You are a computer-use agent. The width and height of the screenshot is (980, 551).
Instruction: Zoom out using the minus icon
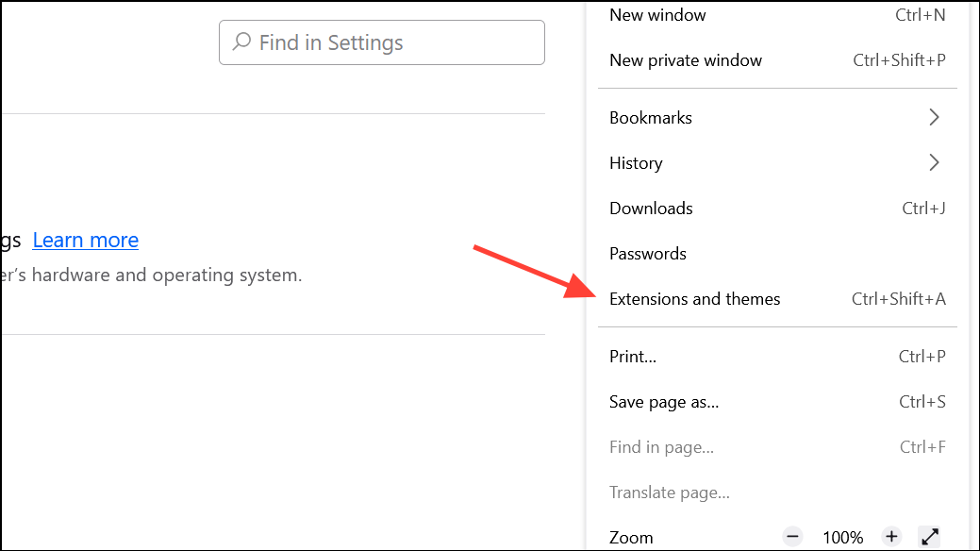click(x=792, y=537)
